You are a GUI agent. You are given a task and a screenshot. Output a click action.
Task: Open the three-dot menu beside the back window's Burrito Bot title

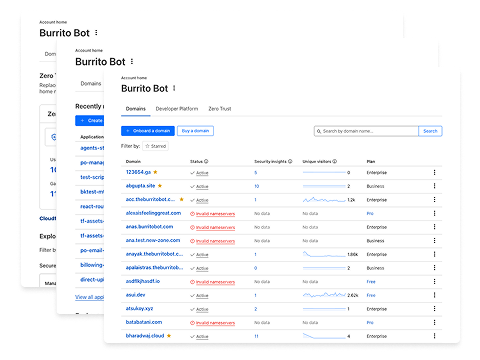pos(96,33)
